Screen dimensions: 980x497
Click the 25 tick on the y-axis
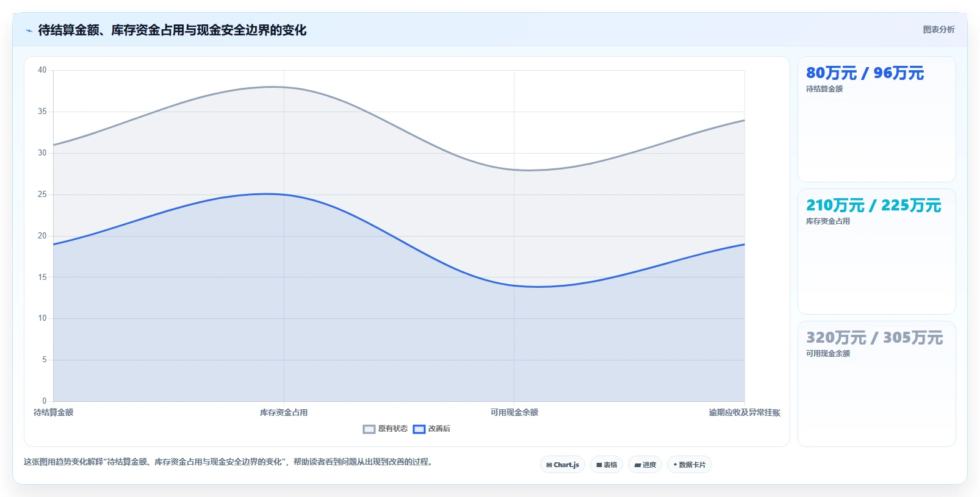42,195
